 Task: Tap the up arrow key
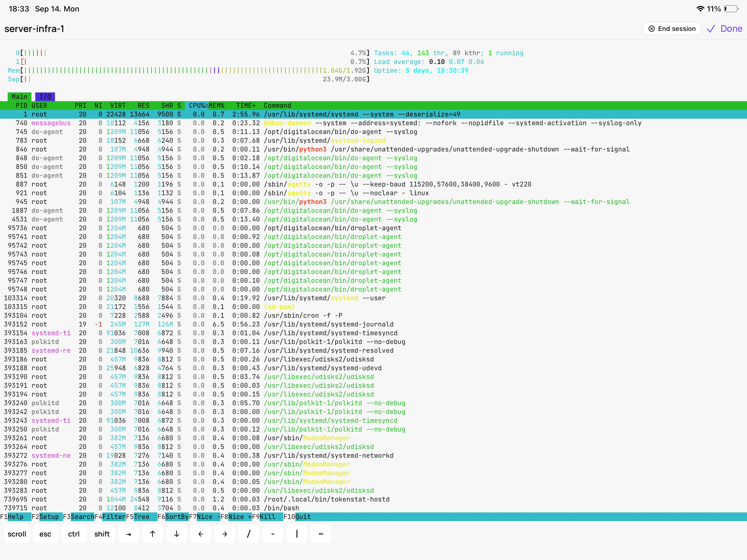coord(152,534)
